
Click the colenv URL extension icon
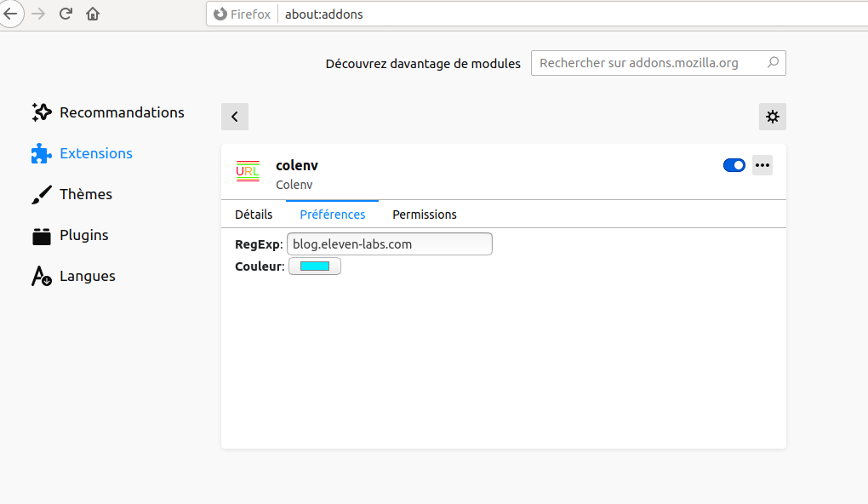coord(248,171)
